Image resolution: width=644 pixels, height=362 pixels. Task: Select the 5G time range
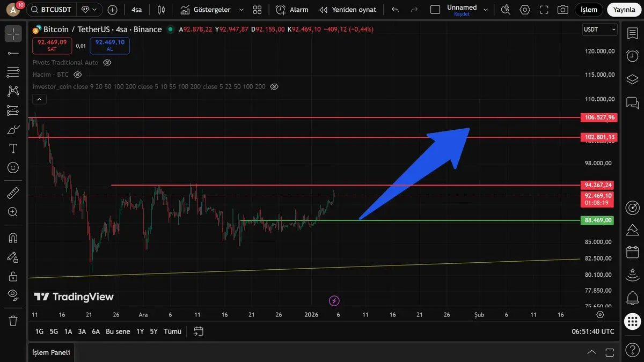pyautogui.click(x=54, y=331)
